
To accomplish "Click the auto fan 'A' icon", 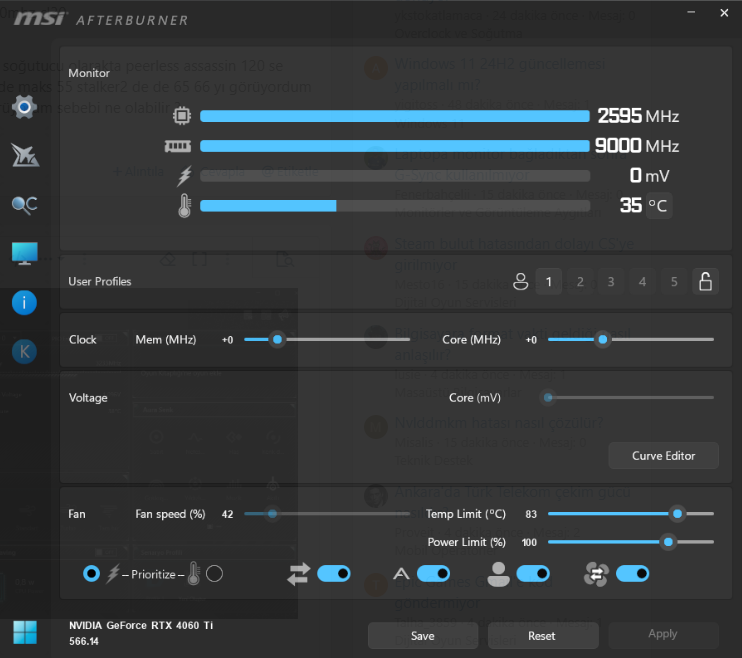I will pos(401,574).
